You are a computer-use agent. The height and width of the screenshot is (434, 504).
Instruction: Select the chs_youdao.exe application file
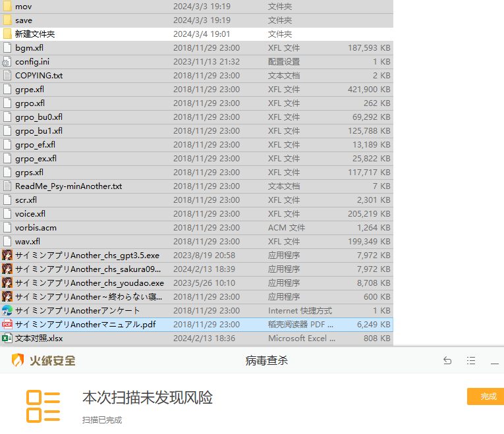(89, 283)
